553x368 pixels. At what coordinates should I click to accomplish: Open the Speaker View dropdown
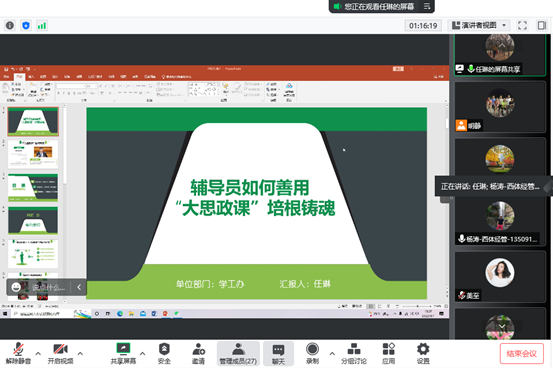coord(479,25)
